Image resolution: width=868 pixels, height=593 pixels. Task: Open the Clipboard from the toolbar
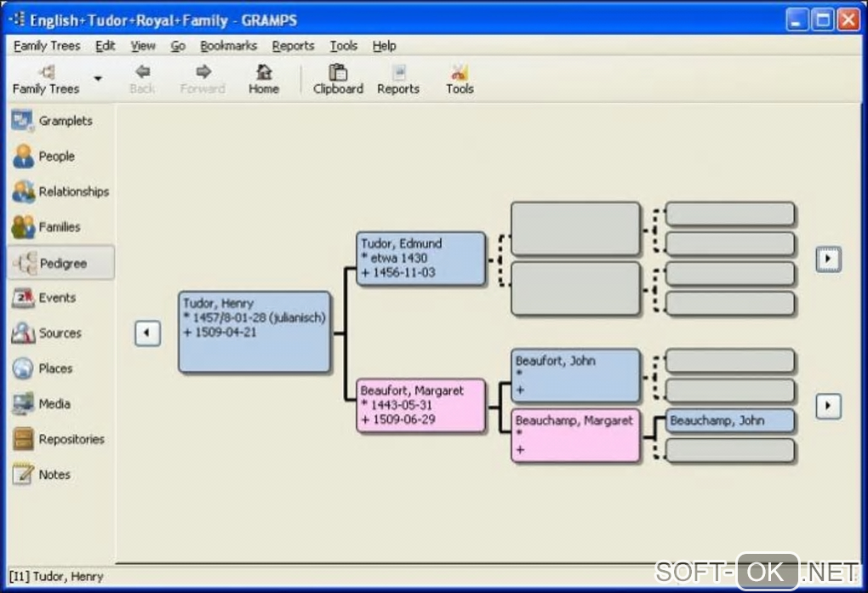338,79
